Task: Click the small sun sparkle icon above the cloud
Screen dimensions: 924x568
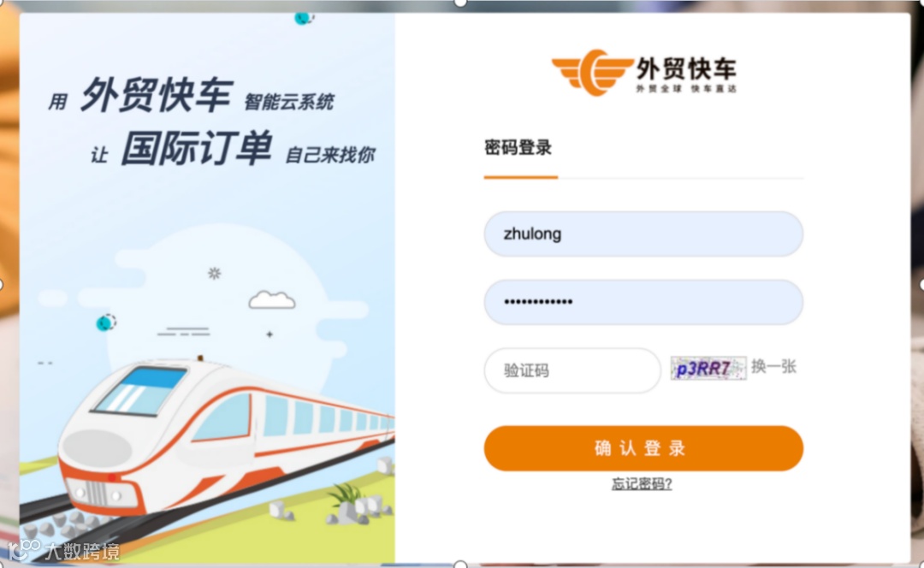Action: tap(215, 273)
